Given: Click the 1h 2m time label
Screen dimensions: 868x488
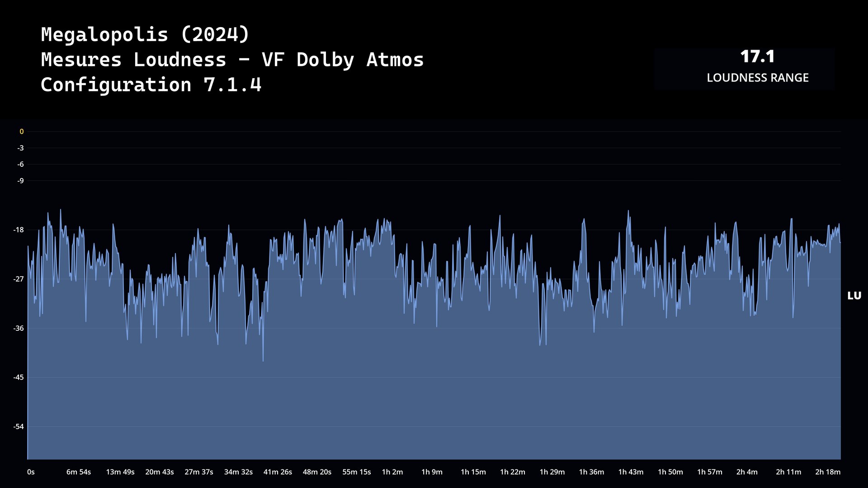Looking at the screenshot, I should pos(392,472).
